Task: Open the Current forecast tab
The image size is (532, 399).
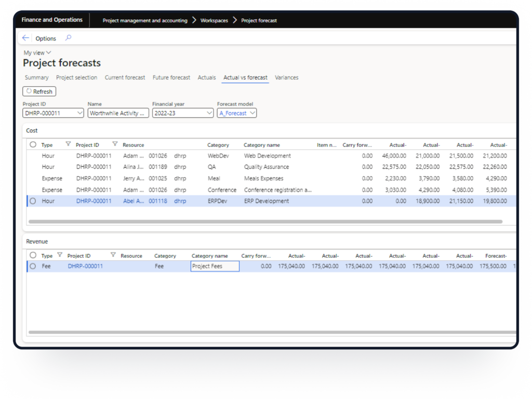Action: 125,77
